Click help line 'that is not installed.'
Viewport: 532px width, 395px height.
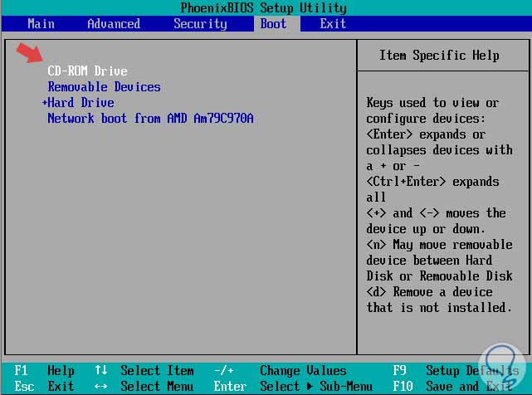click(x=439, y=307)
